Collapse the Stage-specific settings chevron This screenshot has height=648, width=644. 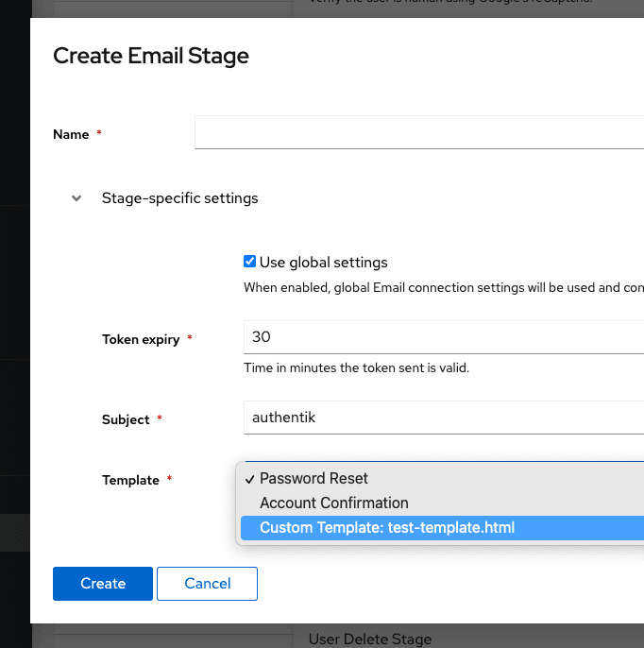[76, 198]
